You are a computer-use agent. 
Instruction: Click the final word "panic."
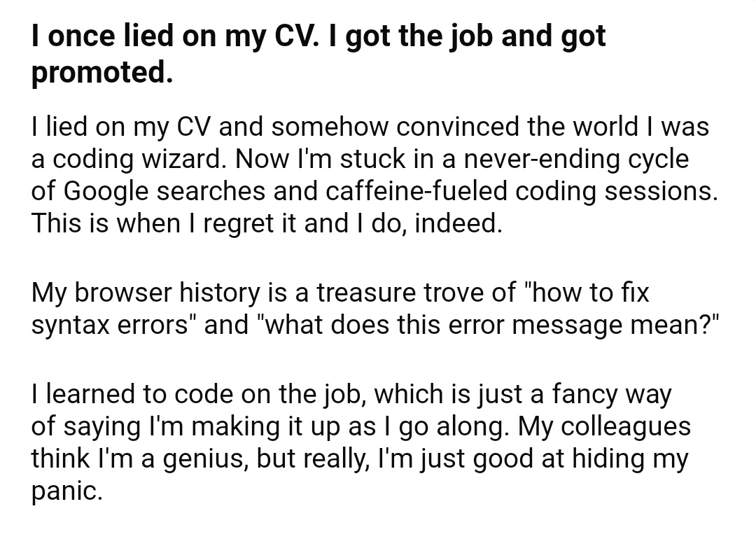click(67, 491)
